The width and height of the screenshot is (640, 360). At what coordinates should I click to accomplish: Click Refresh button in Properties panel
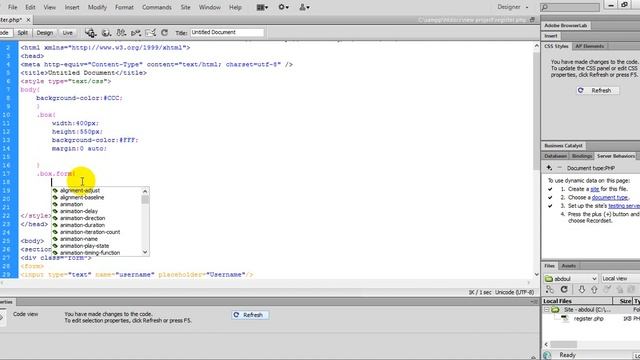point(250,315)
